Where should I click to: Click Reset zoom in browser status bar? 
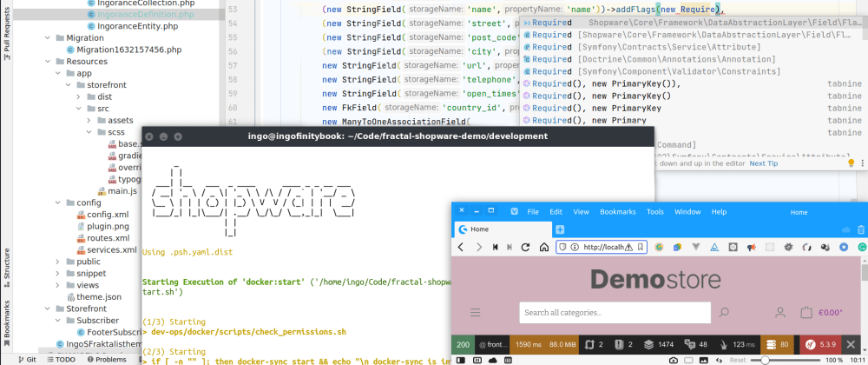[x=737, y=360]
